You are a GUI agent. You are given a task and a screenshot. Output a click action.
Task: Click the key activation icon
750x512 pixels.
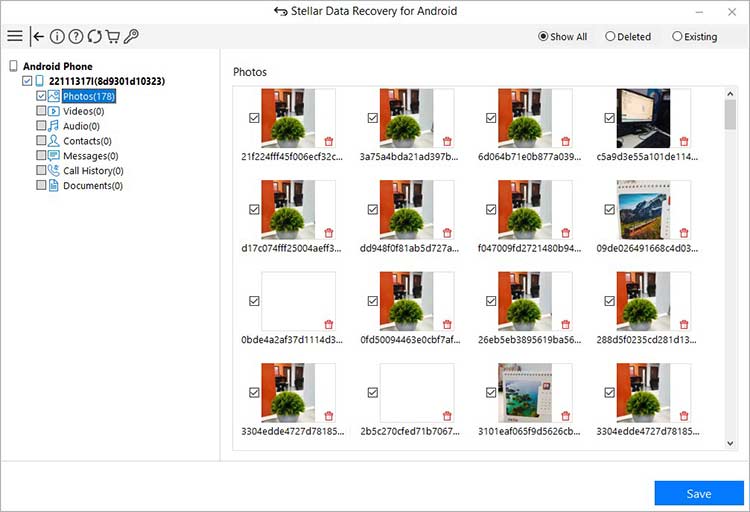(x=131, y=36)
